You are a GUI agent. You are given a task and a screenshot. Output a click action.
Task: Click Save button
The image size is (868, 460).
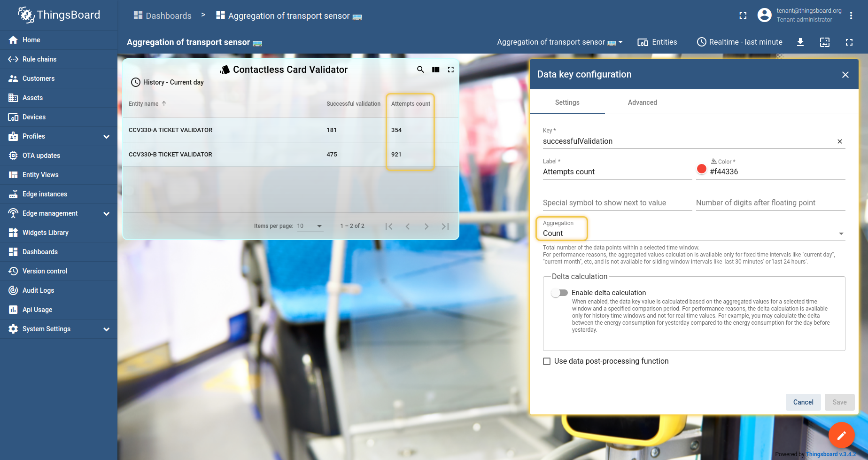click(x=839, y=402)
